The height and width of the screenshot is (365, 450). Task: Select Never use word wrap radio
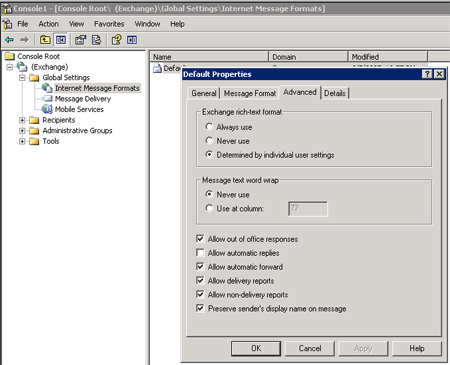click(x=209, y=194)
